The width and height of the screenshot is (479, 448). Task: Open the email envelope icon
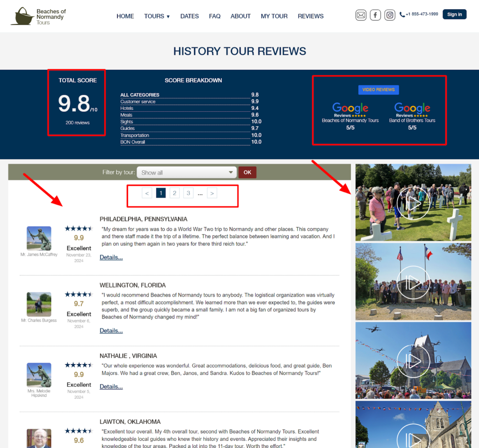(361, 15)
